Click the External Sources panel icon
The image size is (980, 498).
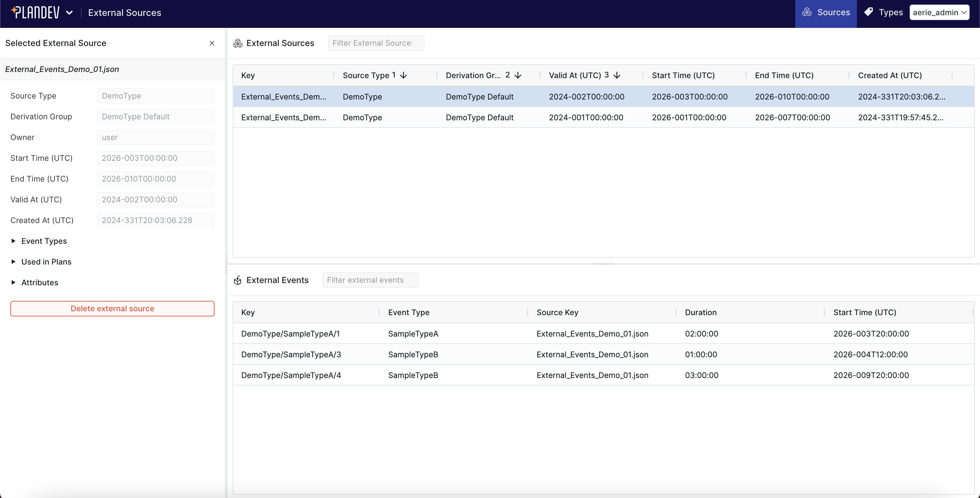(238, 43)
